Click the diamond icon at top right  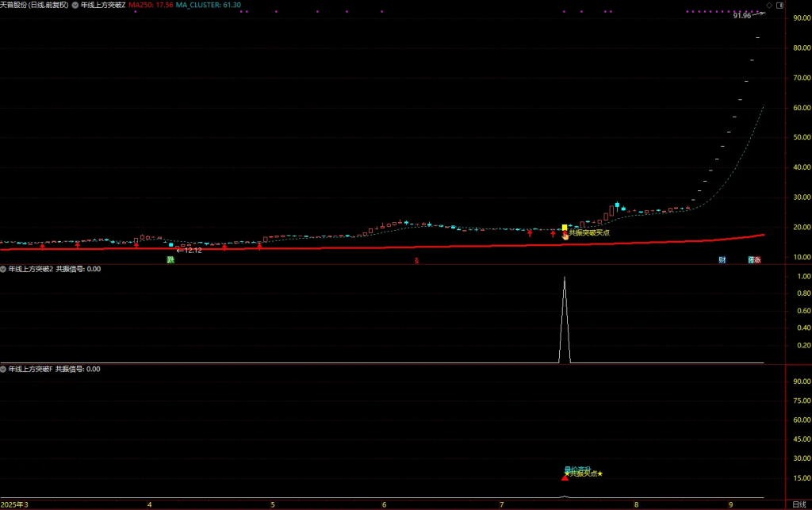pos(769,5)
